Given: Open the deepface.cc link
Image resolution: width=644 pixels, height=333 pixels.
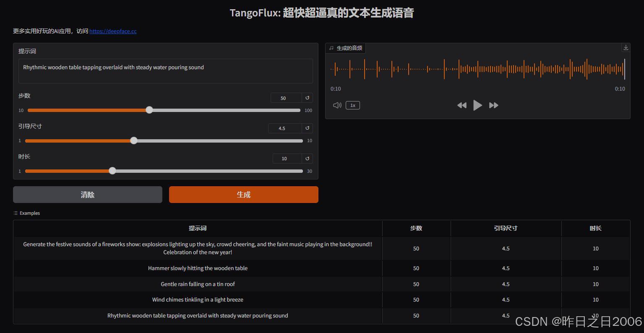Looking at the screenshot, I should click(113, 31).
